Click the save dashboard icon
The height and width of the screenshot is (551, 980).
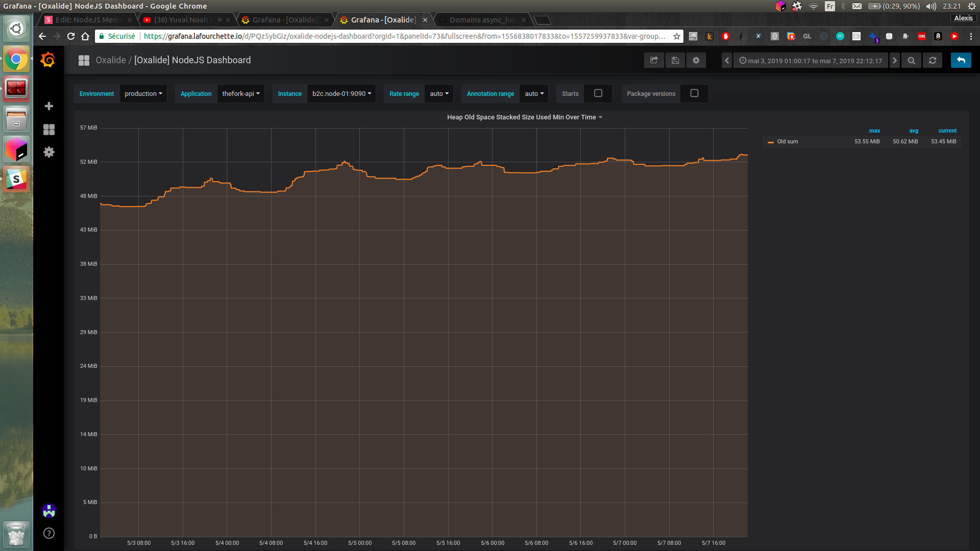[x=675, y=60]
